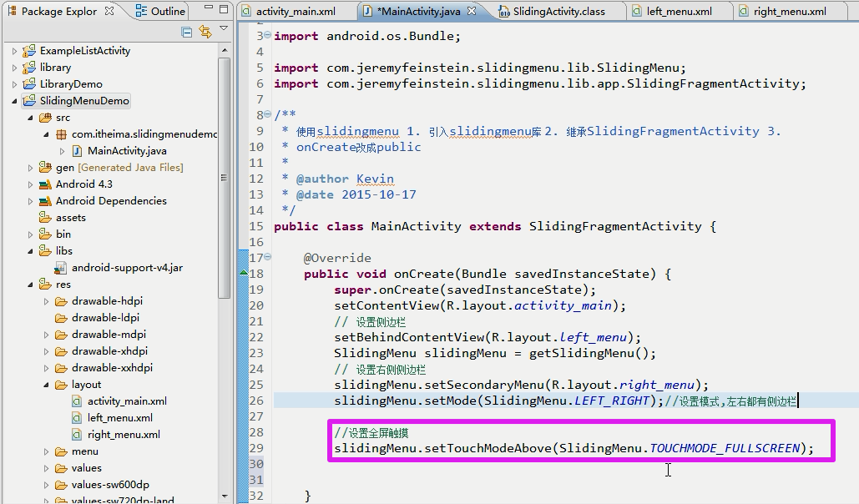
Task: Open the Package Explorer view menu triangle
Action: point(224,29)
